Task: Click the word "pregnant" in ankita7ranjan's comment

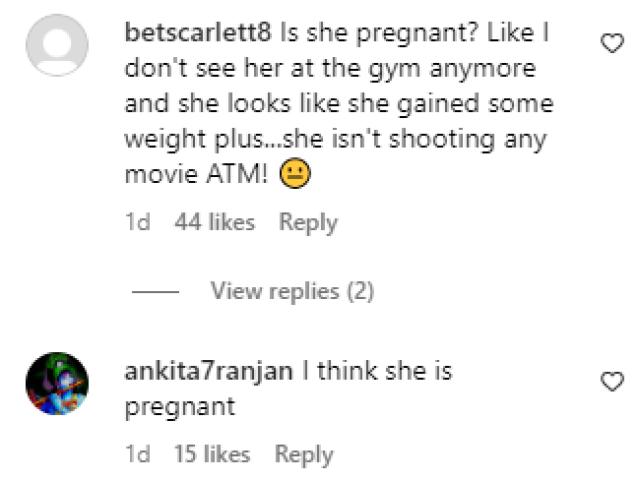Action: point(180,407)
